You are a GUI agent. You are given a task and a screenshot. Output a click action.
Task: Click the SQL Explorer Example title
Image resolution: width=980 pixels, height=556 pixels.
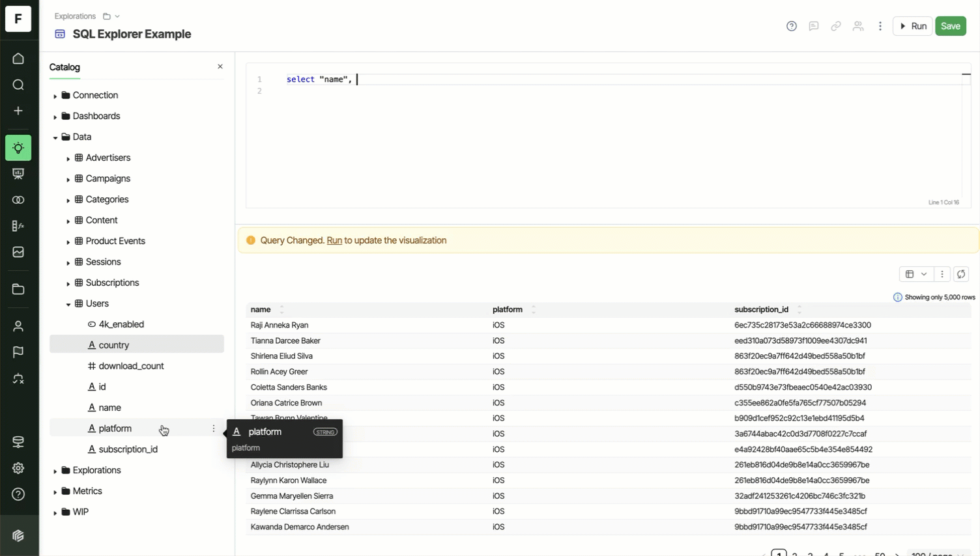(132, 34)
